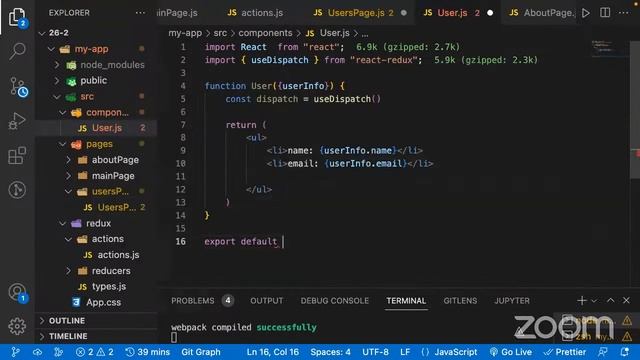The width and height of the screenshot is (640, 360).
Task: Close the bottom panel
Action: 626,300
